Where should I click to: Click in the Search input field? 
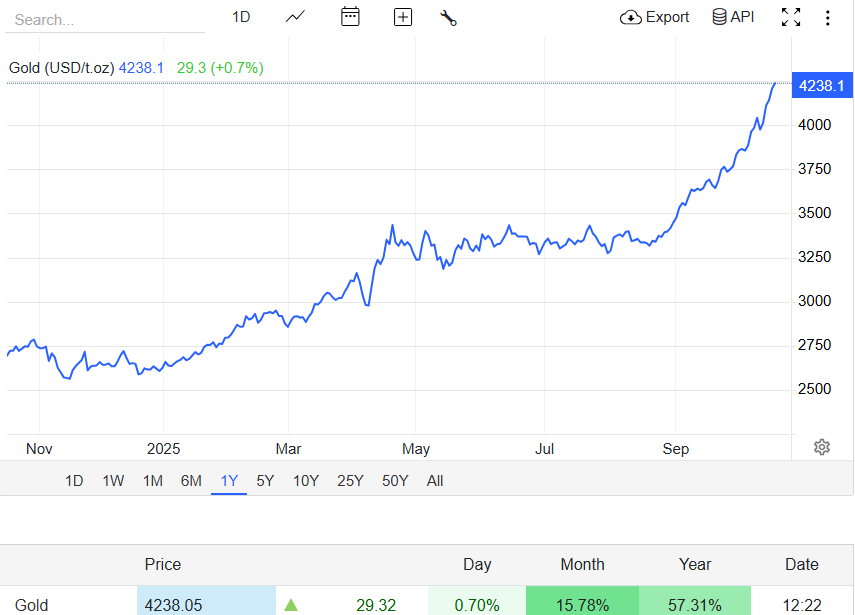point(105,19)
